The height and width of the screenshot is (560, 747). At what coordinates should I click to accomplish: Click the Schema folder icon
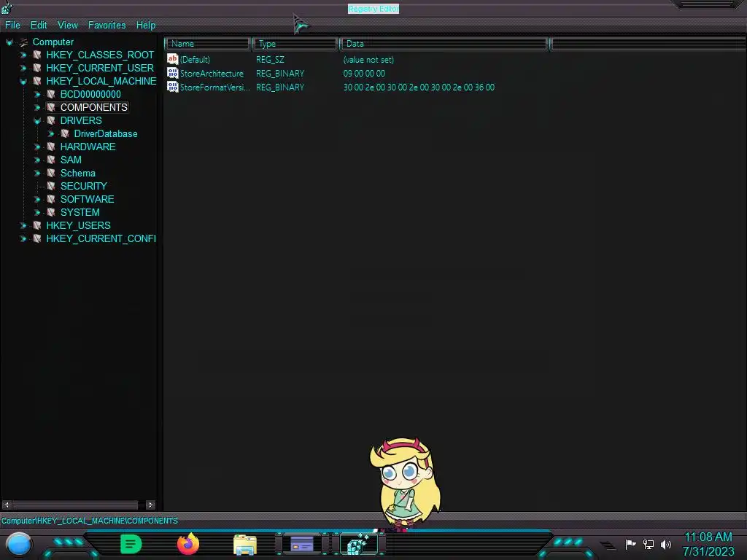pos(51,173)
